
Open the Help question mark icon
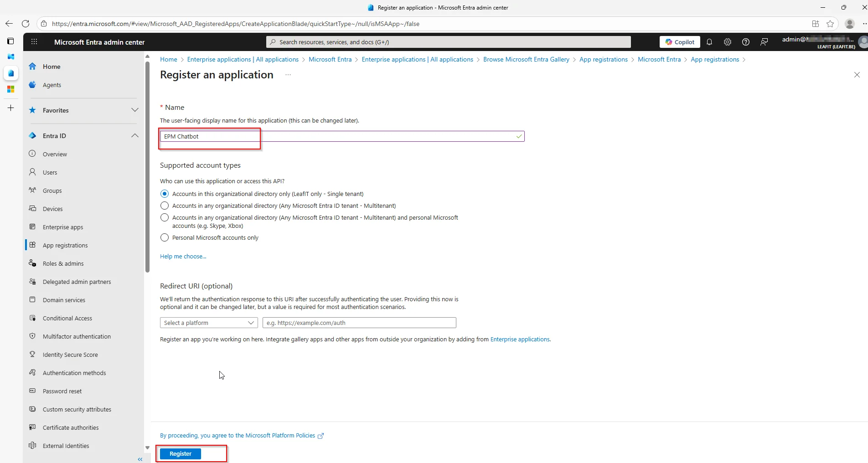pyautogui.click(x=746, y=42)
